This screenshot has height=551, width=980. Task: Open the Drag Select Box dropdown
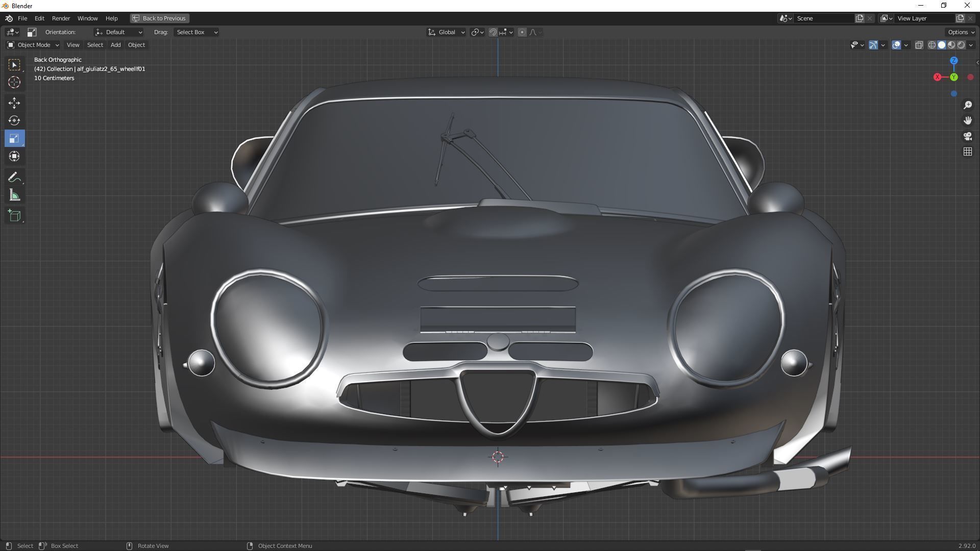(x=197, y=32)
